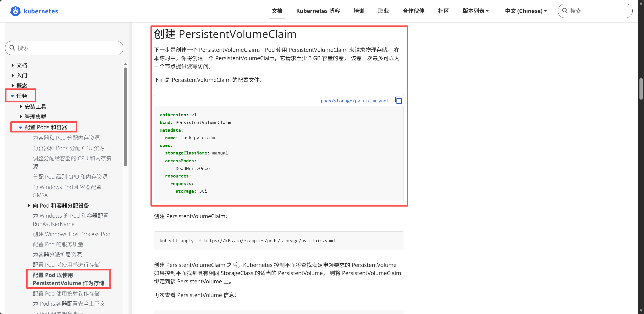
Task: Open the 文档 navigation tab
Action: coord(277,11)
